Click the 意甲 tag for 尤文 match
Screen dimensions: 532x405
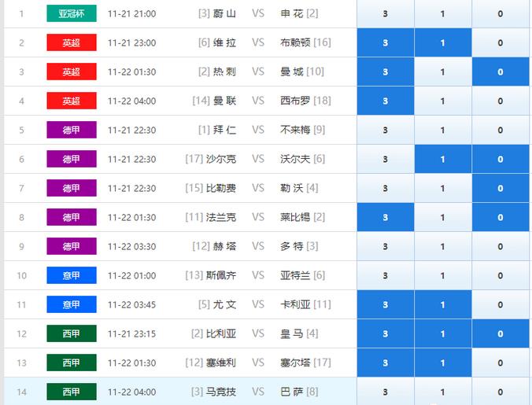pos(72,304)
